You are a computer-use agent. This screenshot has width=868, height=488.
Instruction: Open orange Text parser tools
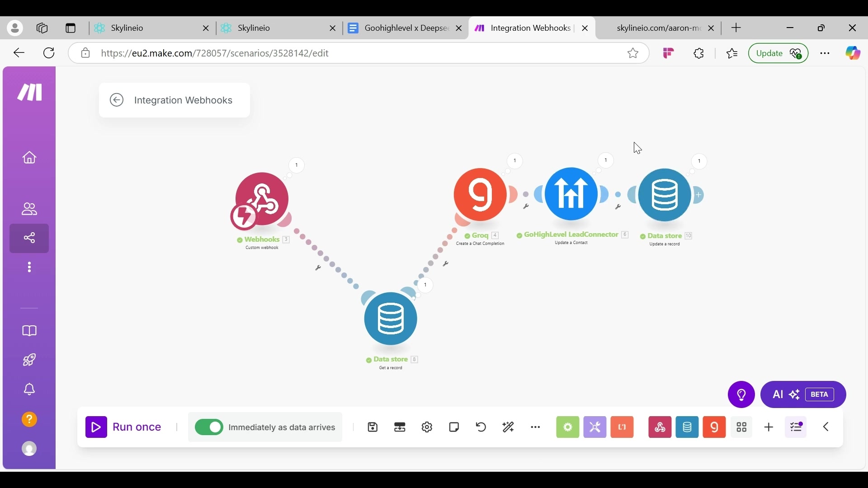click(623, 427)
